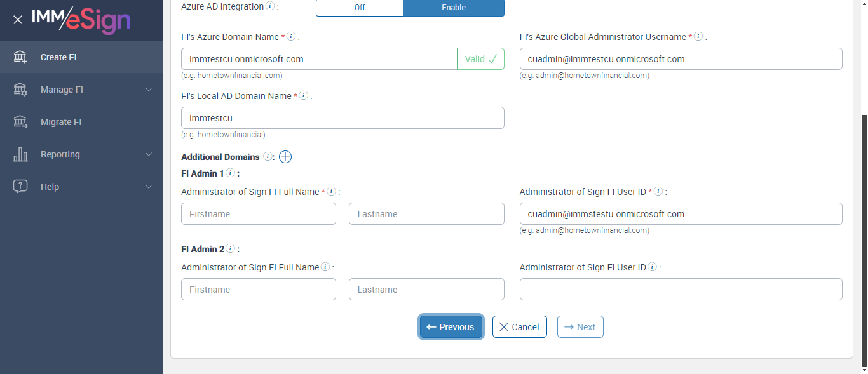Click the Help question bubble icon
The height and width of the screenshot is (374, 868).
pos(20,187)
